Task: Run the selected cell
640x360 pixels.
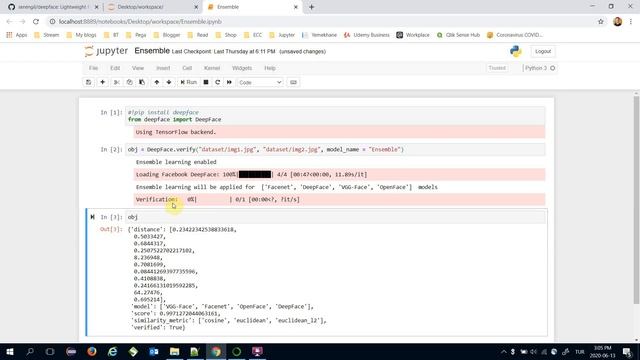Action: point(189,82)
